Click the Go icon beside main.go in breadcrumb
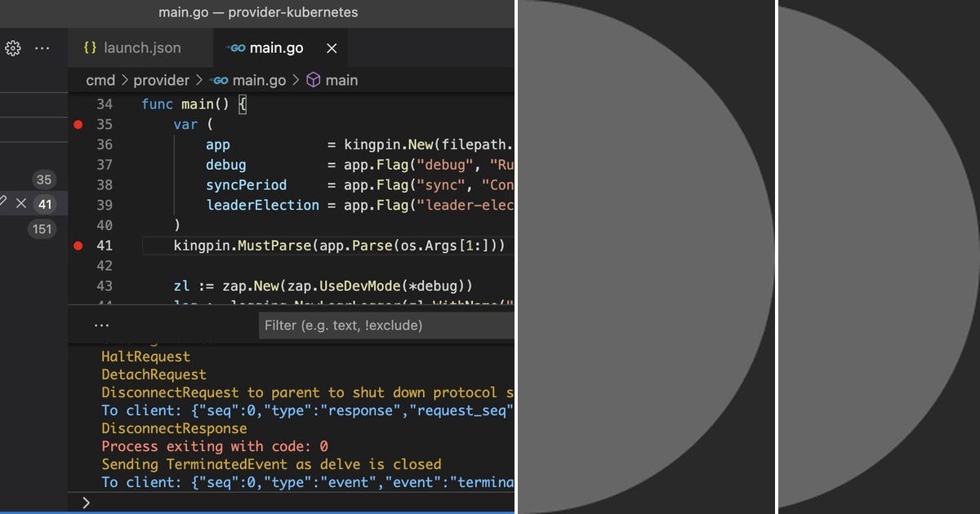 [219, 80]
